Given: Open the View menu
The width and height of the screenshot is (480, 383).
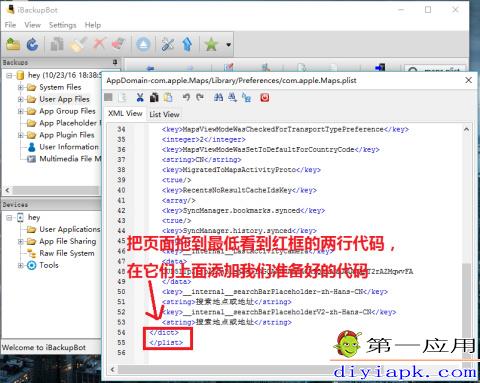Looking at the screenshot, I should click(32, 25).
